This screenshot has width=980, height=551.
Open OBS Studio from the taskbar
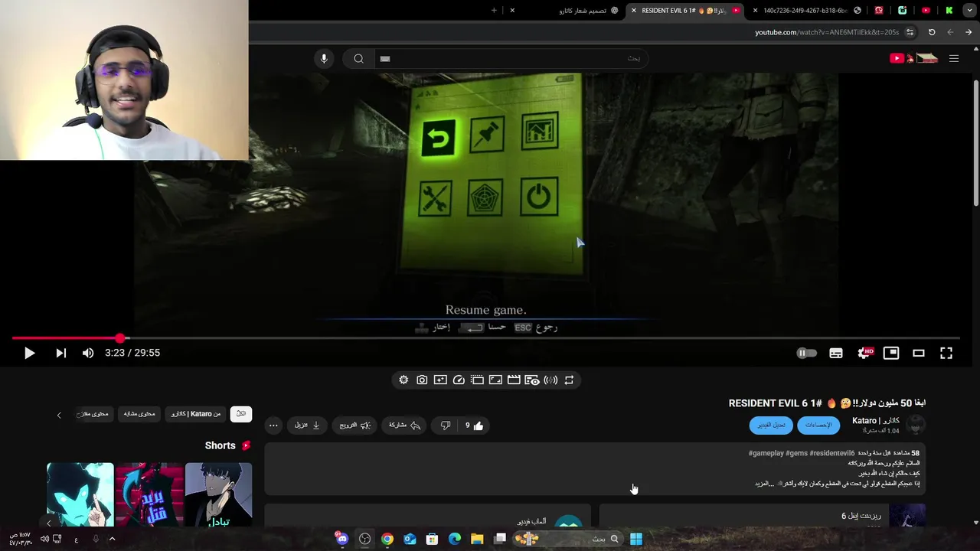364,539
